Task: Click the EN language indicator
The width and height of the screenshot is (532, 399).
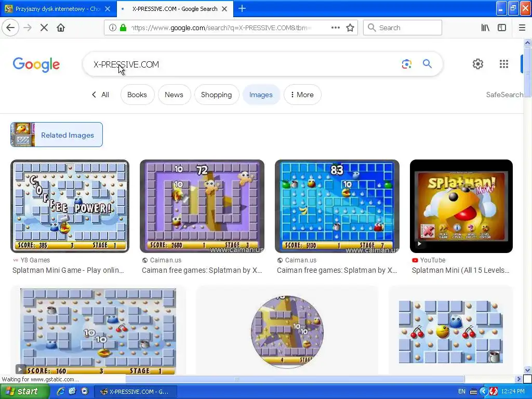Action: [x=462, y=392]
